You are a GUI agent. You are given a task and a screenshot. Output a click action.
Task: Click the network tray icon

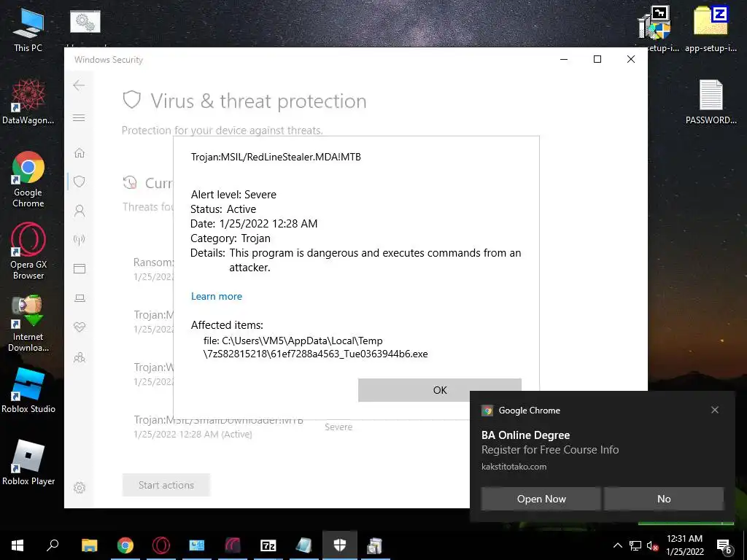coord(635,545)
